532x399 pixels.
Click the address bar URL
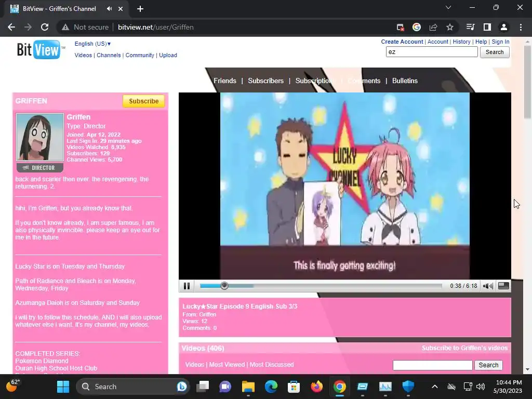[x=156, y=27]
